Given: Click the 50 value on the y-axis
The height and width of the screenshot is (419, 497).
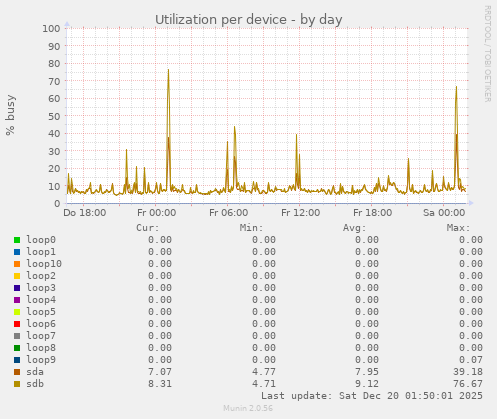Looking at the screenshot, I should click(54, 116).
